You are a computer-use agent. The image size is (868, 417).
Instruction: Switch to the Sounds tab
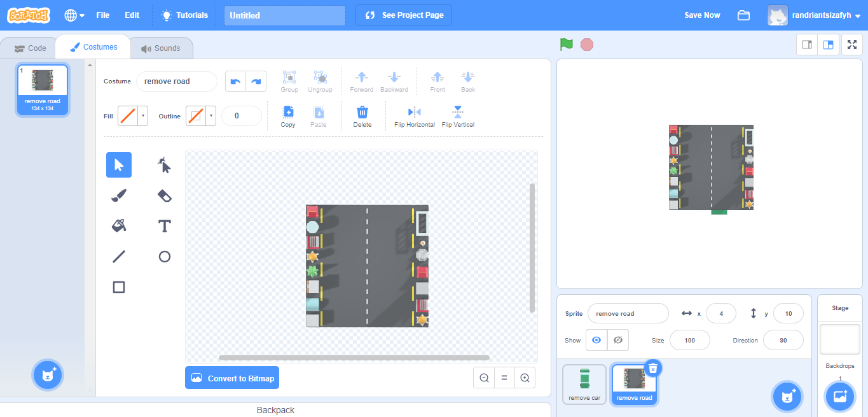(161, 46)
